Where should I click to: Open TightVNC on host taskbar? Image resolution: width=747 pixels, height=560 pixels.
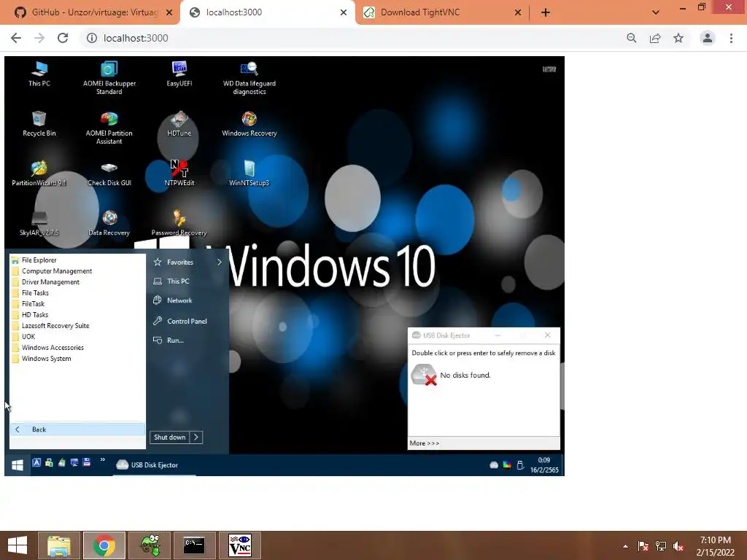tap(239, 545)
